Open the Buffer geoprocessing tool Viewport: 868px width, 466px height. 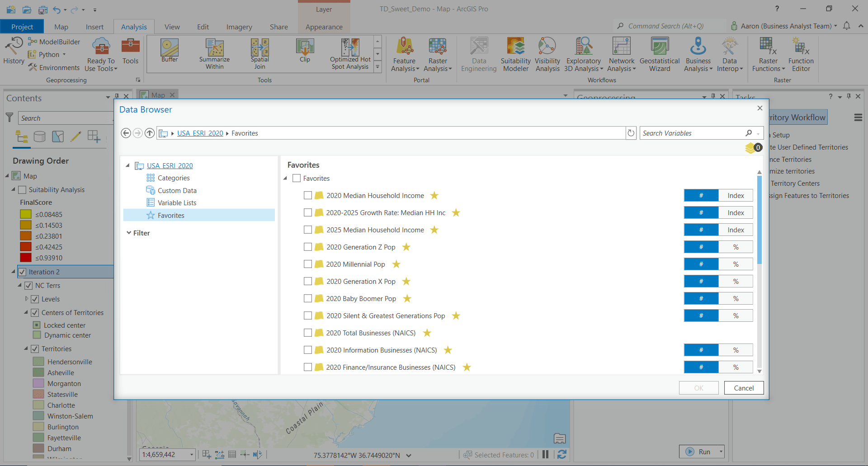coord(170,51)
